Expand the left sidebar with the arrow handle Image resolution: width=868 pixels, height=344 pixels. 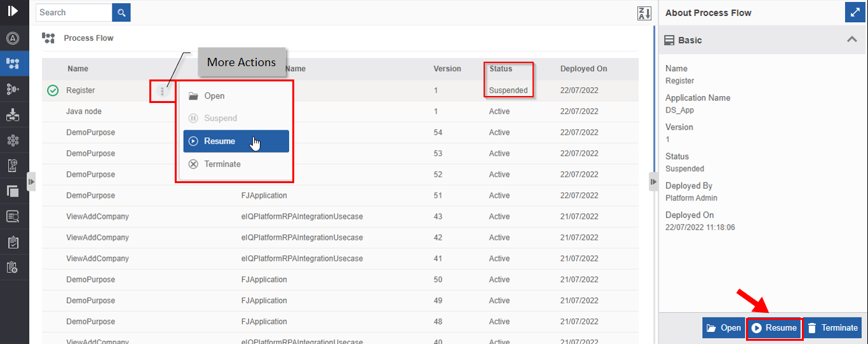coord(31,181)
